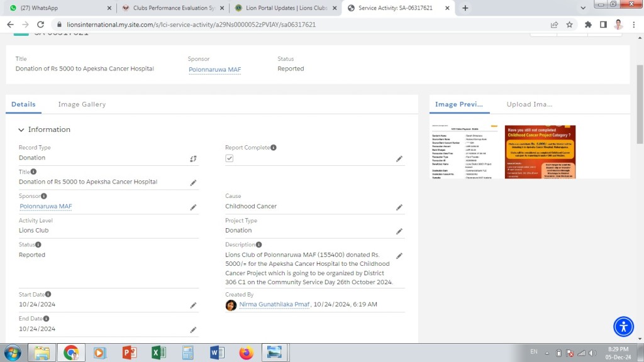This screenshot has width=644, height=362.
Task: Open the tab search dropdown arrow
Action: coord(583,8)
